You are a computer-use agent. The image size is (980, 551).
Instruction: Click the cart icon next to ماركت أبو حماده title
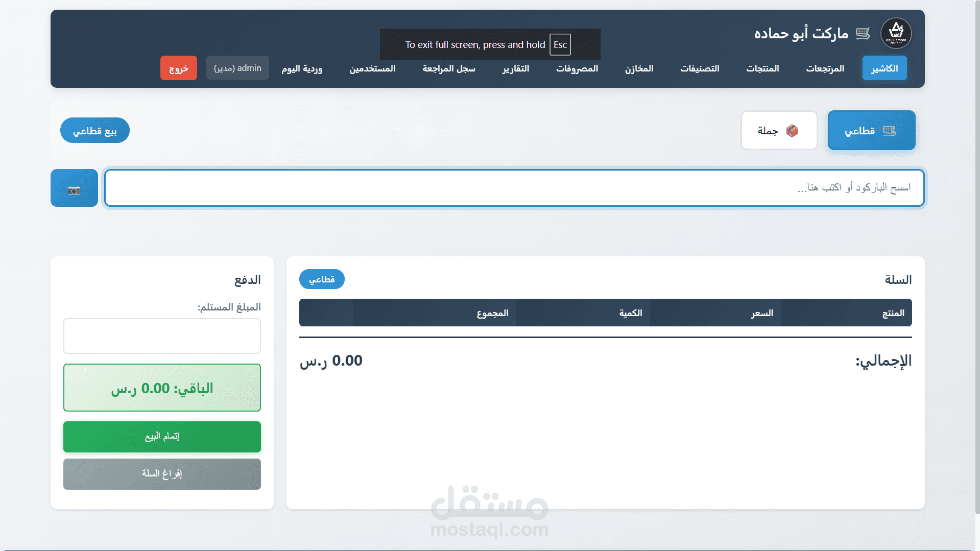[x=864, y=33]
